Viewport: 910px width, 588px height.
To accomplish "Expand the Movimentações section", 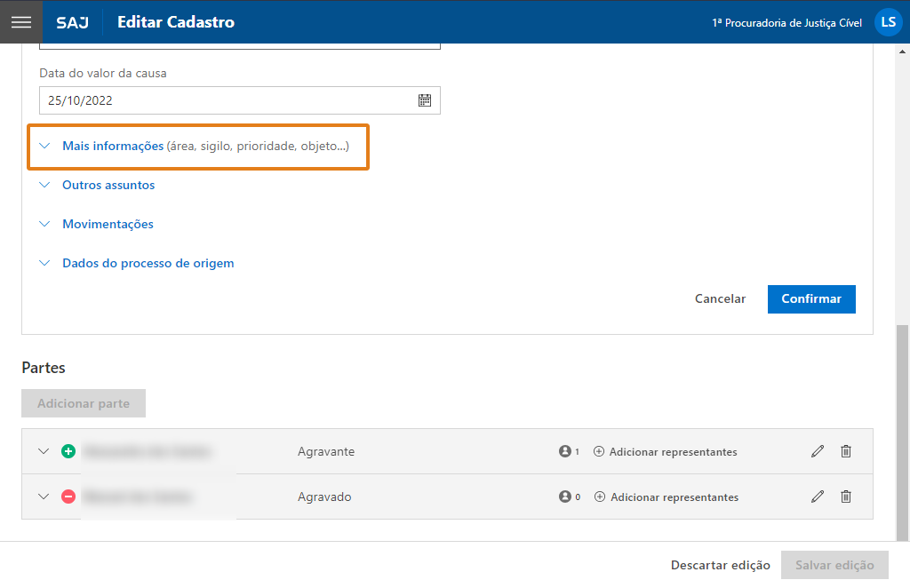I will pos(108,224).
